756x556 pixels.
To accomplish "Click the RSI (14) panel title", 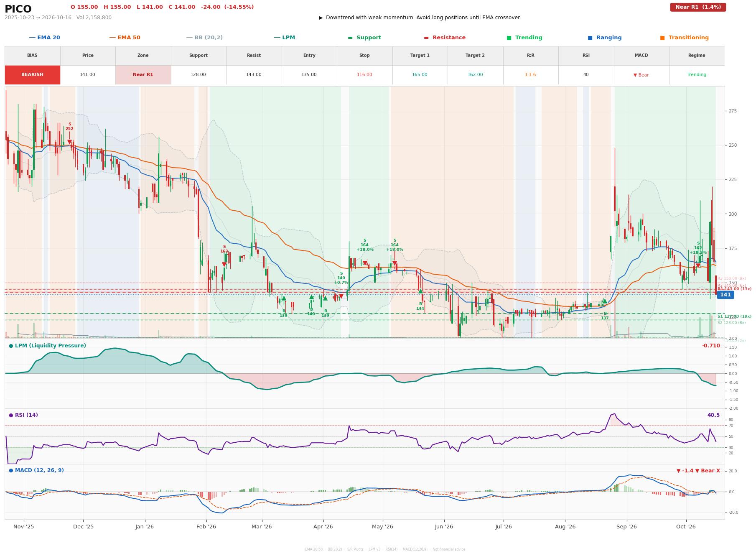I will (x=23, y=415).
